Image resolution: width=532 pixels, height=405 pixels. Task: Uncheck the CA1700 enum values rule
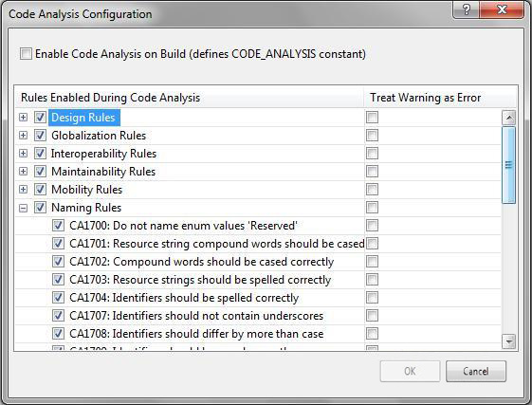(58, 226)
